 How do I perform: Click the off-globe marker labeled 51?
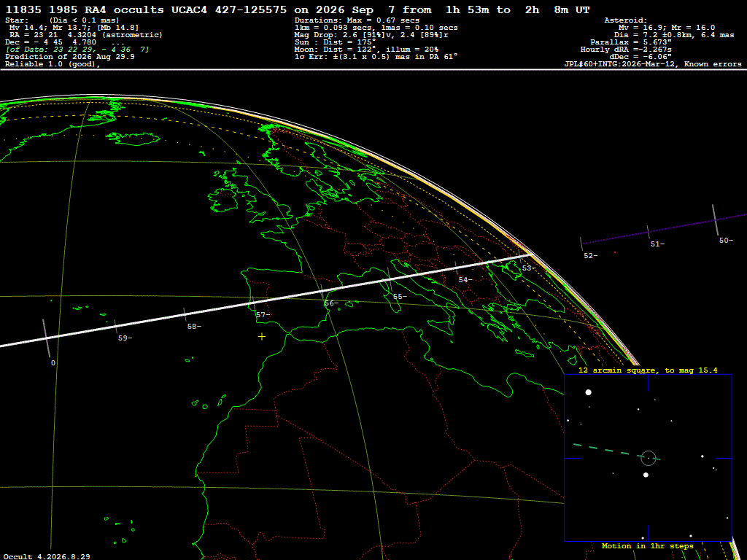[657, 244]
